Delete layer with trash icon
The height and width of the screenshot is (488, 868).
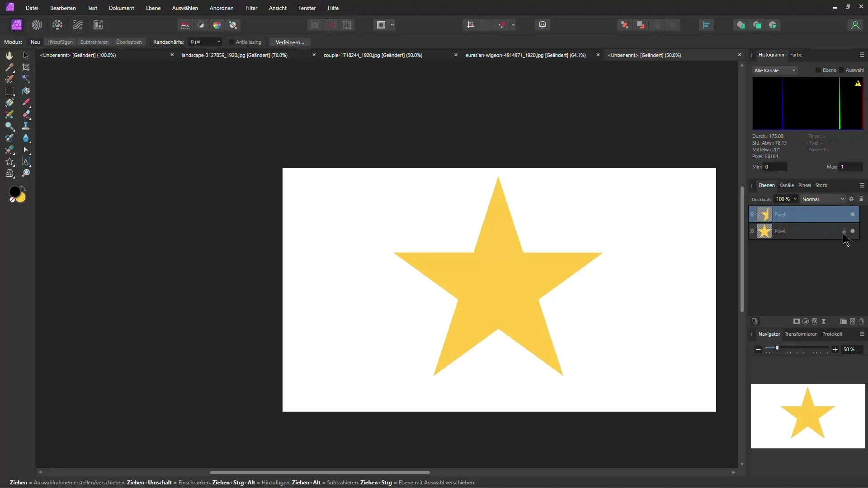click(x=862, y=321)
